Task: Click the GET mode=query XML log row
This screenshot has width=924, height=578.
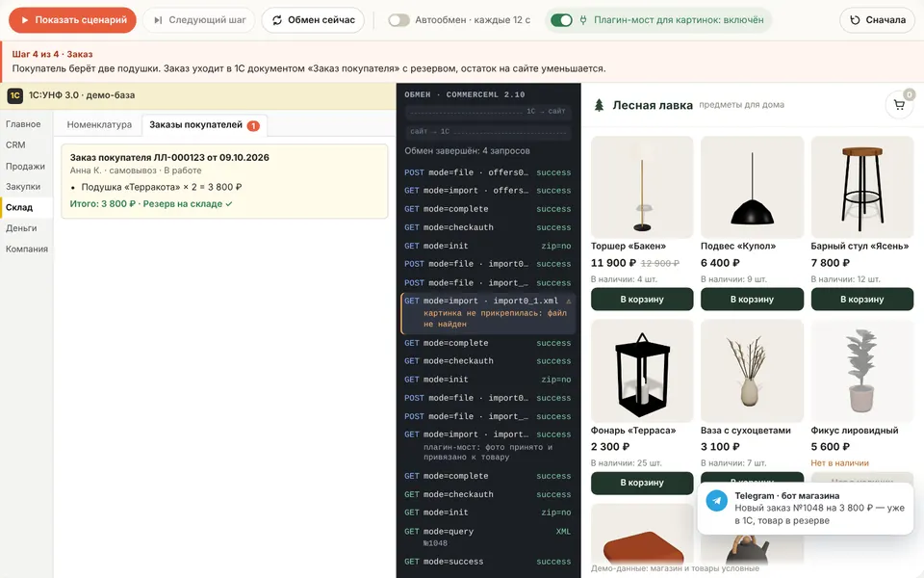Action: (x=487, y=537)
